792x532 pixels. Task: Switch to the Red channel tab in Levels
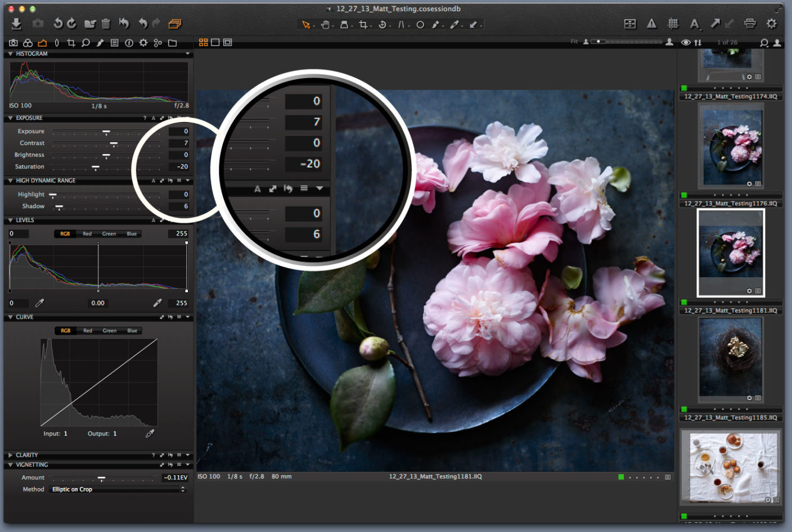[87, 233]
